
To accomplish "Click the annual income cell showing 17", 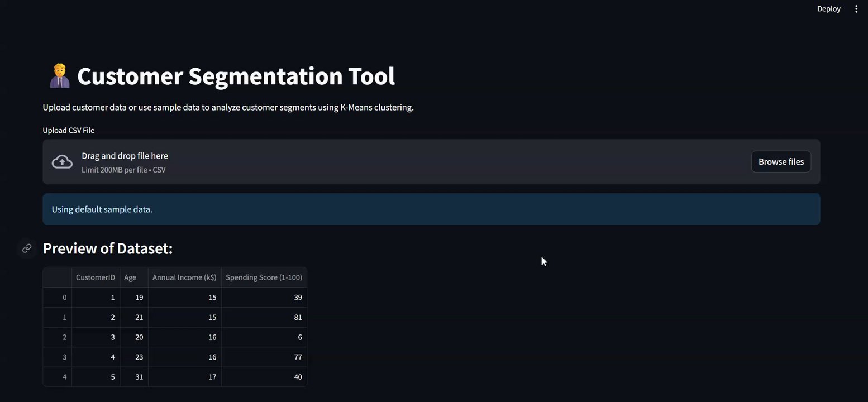I will (x=185, y=377).
